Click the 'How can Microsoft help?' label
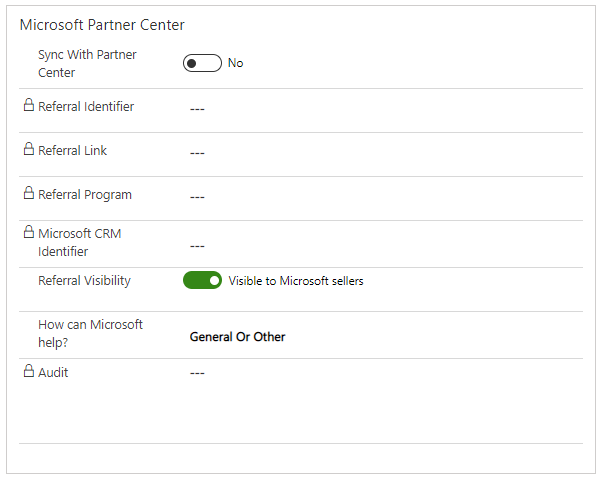Image resolution: width=602 pixels, height=479 pixels. click(x=90, y=333)
